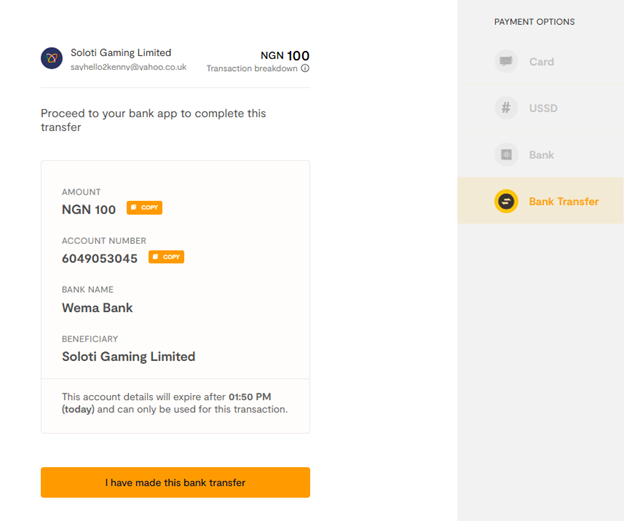
Task: Confirm I have made this bank transfer
Action: [x=175, y=482]
